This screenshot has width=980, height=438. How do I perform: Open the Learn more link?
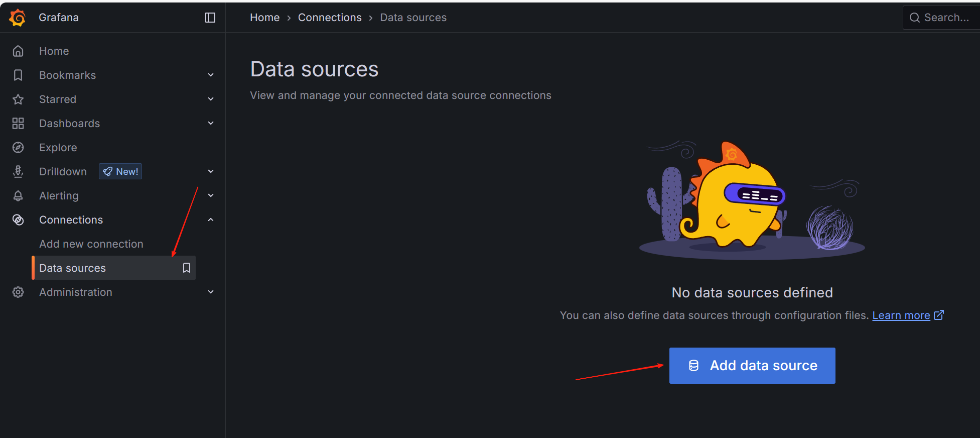(x=901, y=315)
